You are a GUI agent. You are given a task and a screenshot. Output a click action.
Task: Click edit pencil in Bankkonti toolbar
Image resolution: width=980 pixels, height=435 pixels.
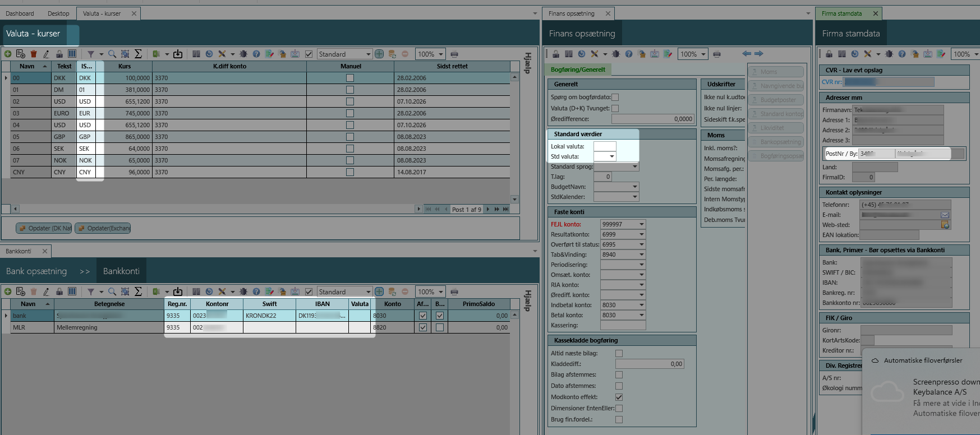pyautogui.click(x=46, y=291)
